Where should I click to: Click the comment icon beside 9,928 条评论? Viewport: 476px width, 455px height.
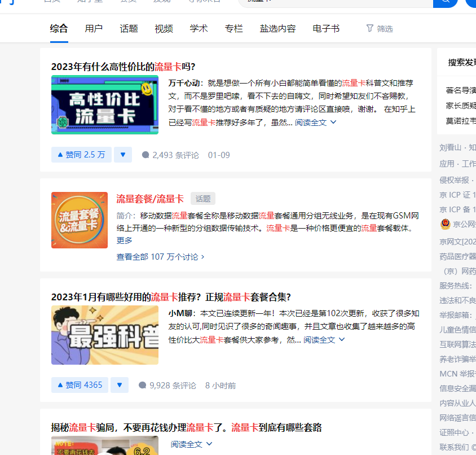tap(143, 384)
